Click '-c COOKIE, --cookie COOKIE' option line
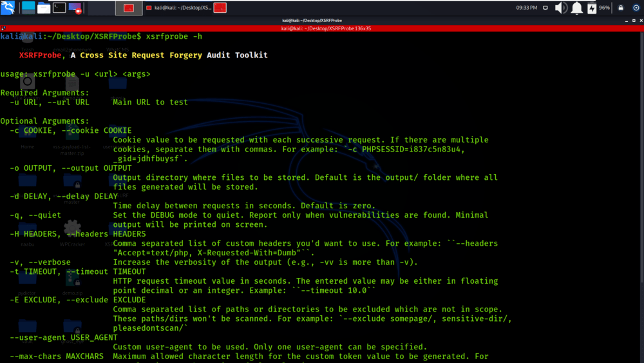This screenshot has width=644, height=363. click(x=71, y=130)
